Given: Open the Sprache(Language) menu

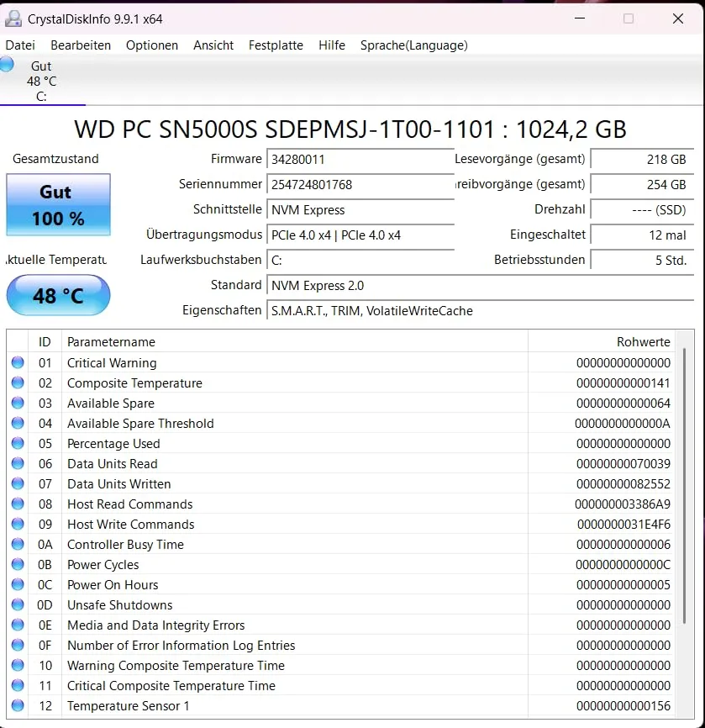Looking at the screenshot, I should 414,45.
